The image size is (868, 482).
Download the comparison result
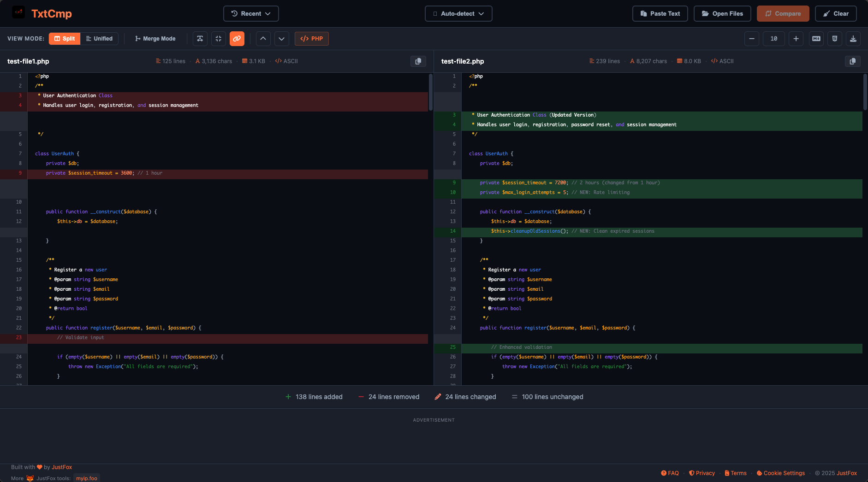pyautogui.click(x=853, y=39)
